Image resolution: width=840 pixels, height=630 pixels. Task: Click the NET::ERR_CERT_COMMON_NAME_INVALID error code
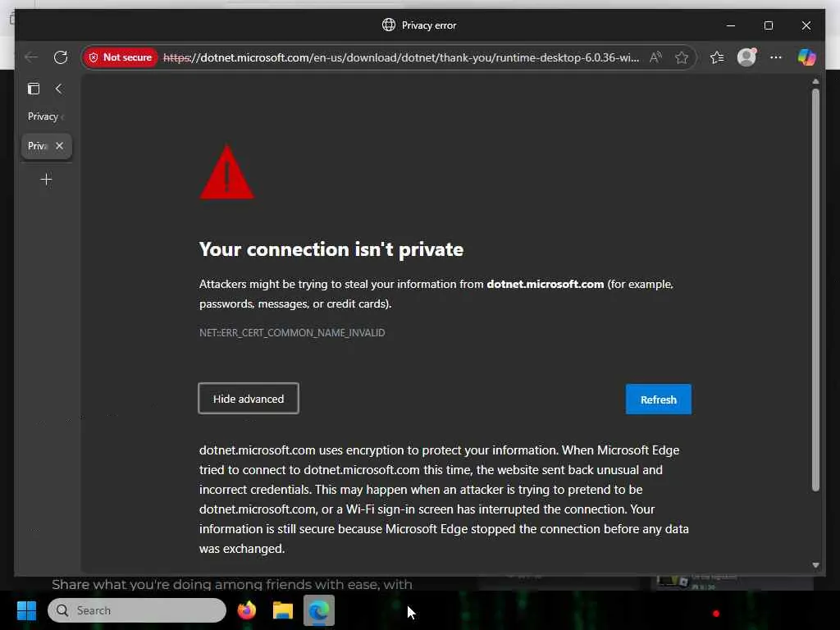[292, 333]
